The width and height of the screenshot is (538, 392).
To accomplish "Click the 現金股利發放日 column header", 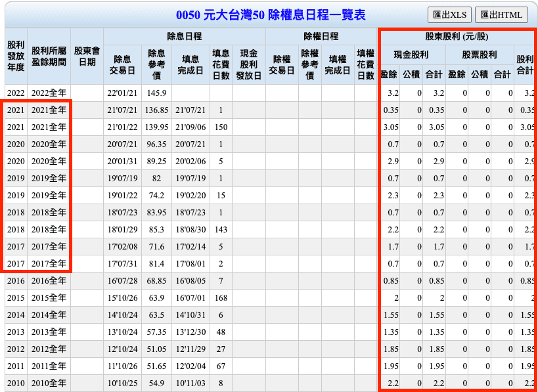I will click(249, 65).
